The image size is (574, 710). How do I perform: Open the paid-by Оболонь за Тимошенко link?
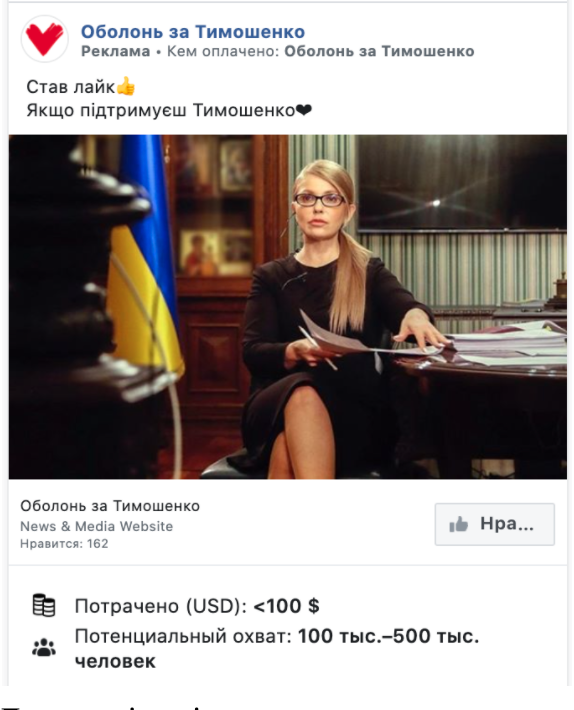[379, 52]
